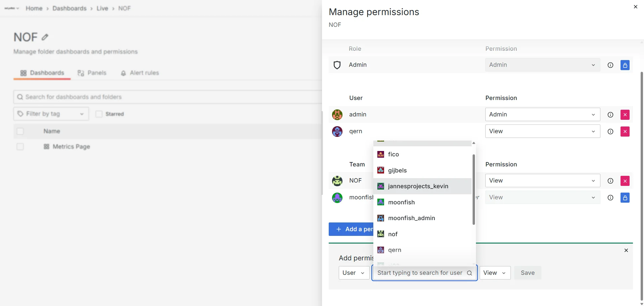Click the user list scrollbar
644x306 pixels.
[x=474, y=190]
